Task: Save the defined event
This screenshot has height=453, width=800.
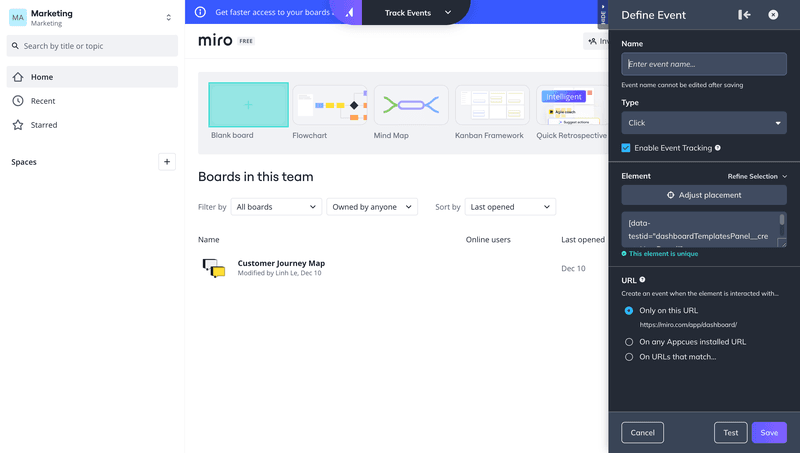Action: click(768, 432)
